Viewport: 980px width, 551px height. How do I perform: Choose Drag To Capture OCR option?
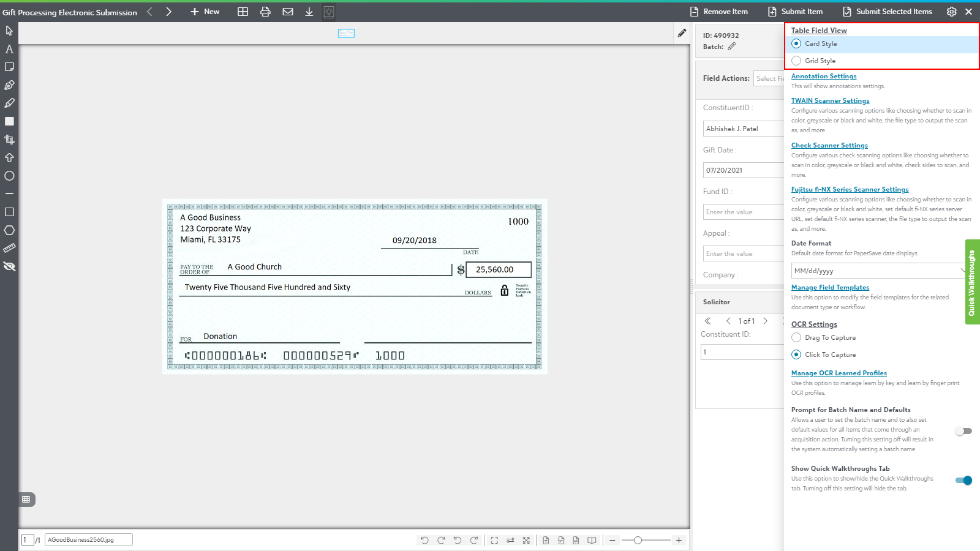(796, 337)
